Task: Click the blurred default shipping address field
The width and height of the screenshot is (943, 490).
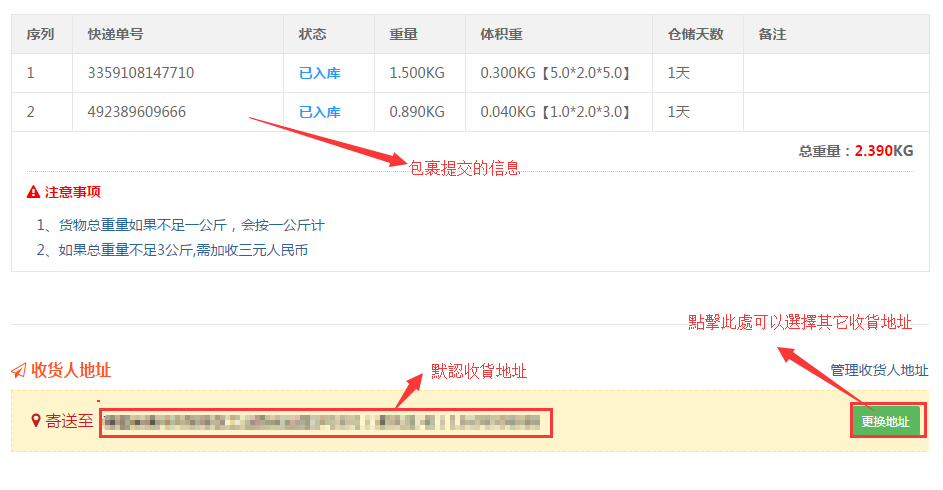Action: (326, 422)
